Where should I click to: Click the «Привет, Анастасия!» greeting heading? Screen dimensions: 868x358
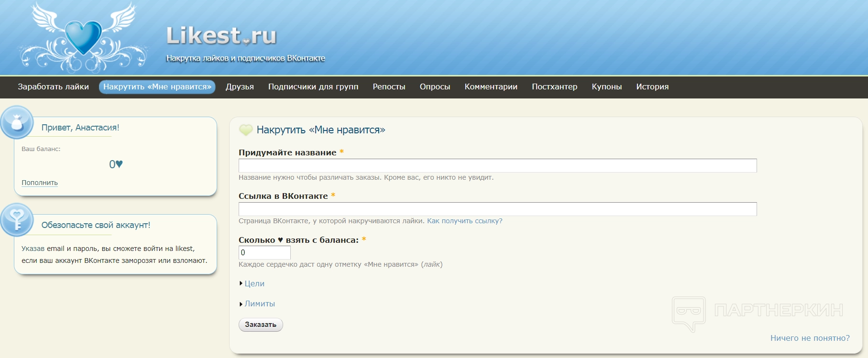pyautogui.click(x=80, y=128)
